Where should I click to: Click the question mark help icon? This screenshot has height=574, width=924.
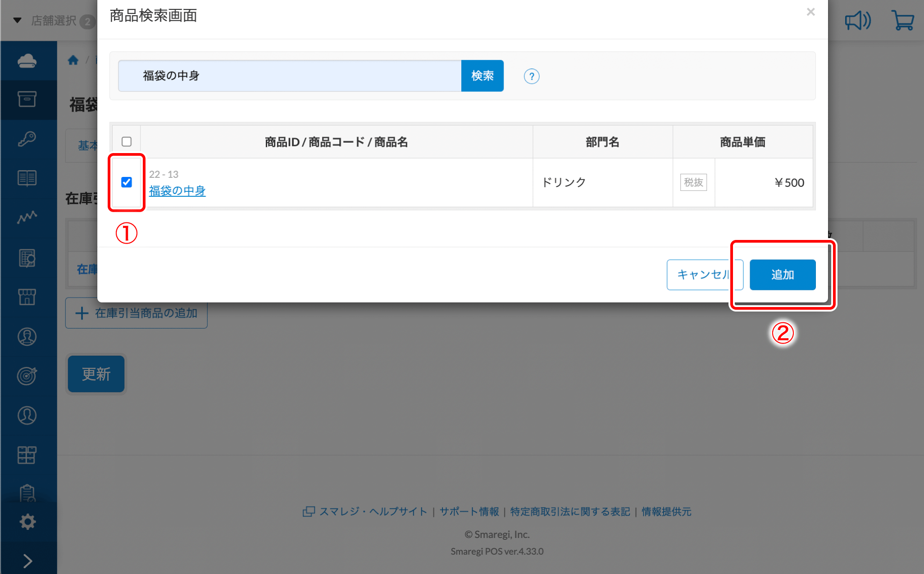tap(532, 77)
